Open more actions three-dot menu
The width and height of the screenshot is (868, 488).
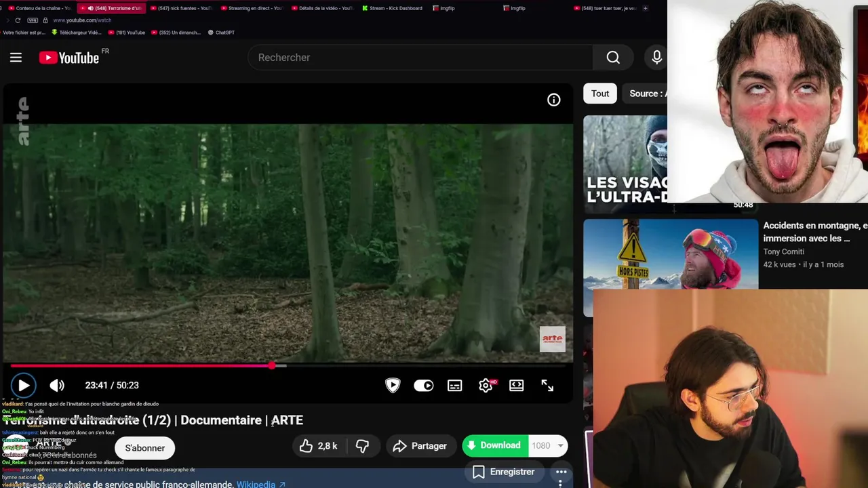(x=561, y=472)
